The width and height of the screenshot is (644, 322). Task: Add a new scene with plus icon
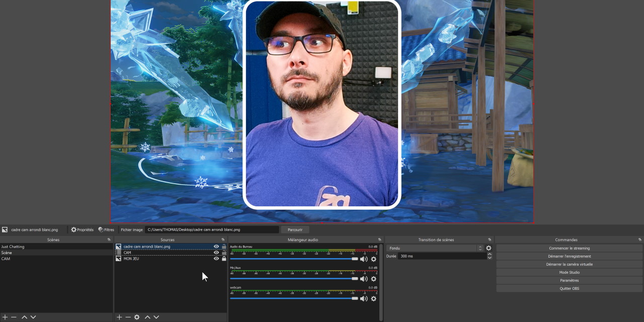tap(5, 317)
